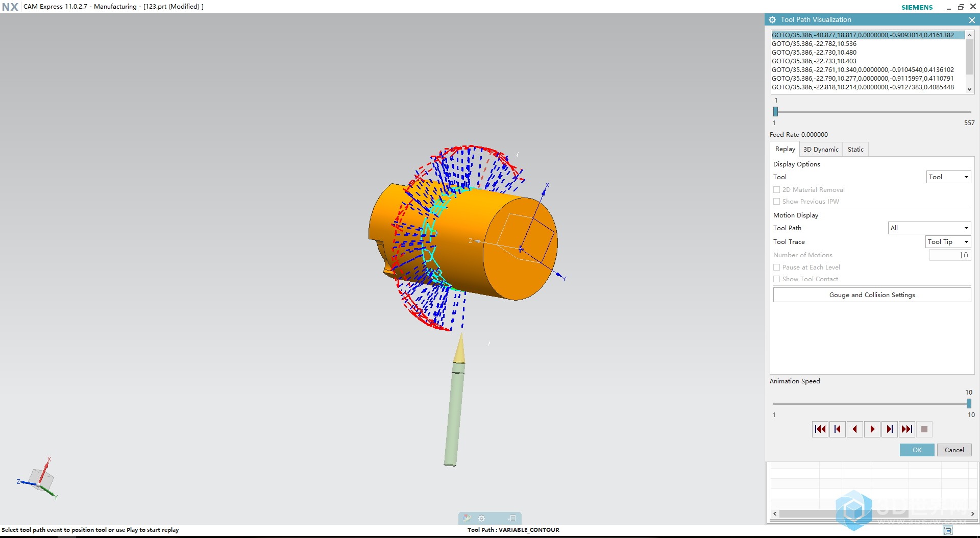Cancel the Tool Path Visualization dialog
Image resolution: width=980 pixels, height=538 pixels.
tap(954, 450)
